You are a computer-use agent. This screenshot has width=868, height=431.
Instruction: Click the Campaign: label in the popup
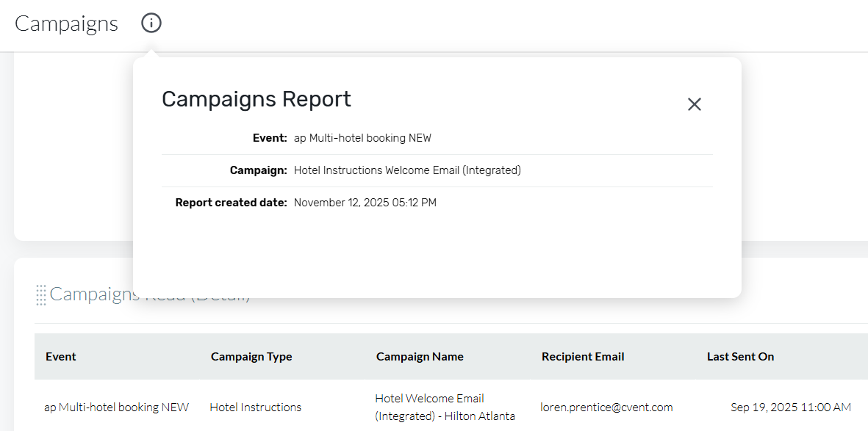[x=258, y=170]
